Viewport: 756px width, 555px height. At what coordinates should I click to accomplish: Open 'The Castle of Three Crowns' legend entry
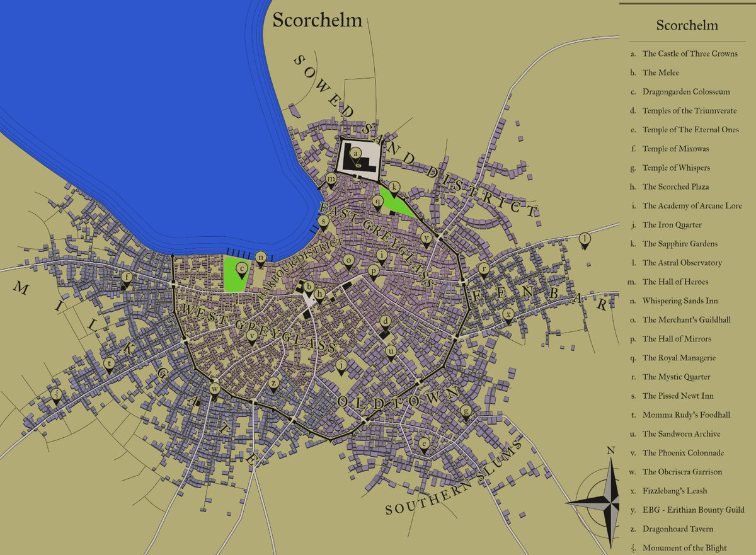click(x=690, y=54)
